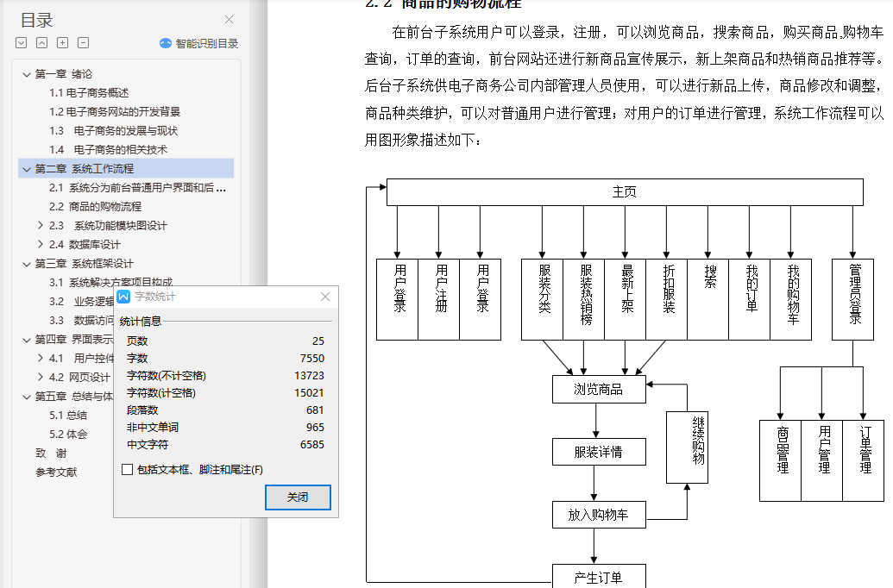The height and width of the screenshot is (588, 893).
Task: Collapse the 第三章 系统框架设计 chapter
Action: tap(26, 264)
